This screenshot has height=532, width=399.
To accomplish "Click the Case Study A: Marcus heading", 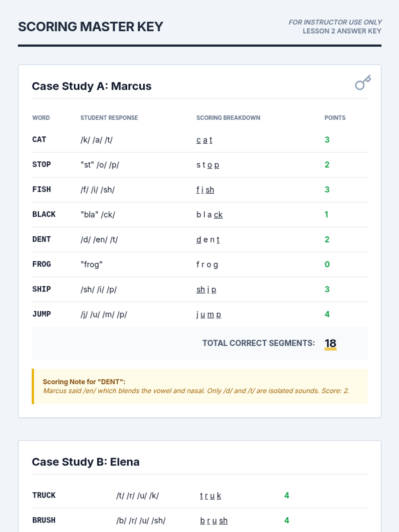I will pos(92,86).
